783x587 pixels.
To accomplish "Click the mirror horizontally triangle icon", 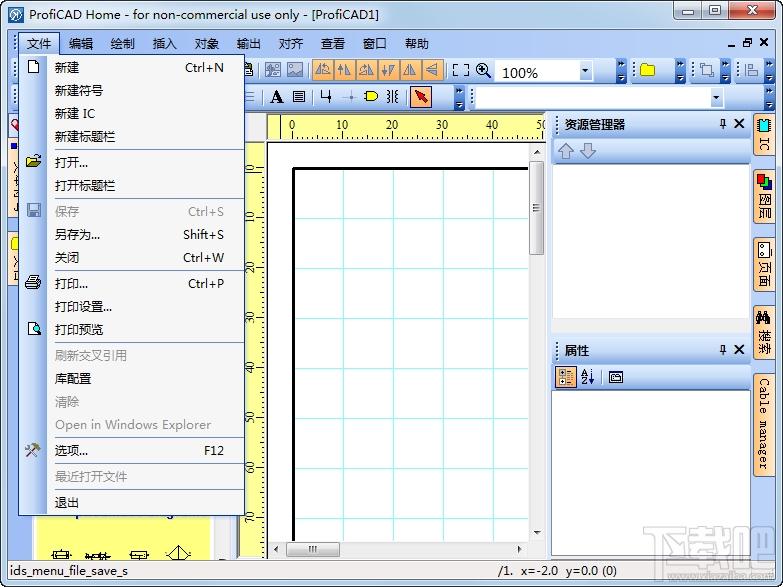I will pos(410,70).
